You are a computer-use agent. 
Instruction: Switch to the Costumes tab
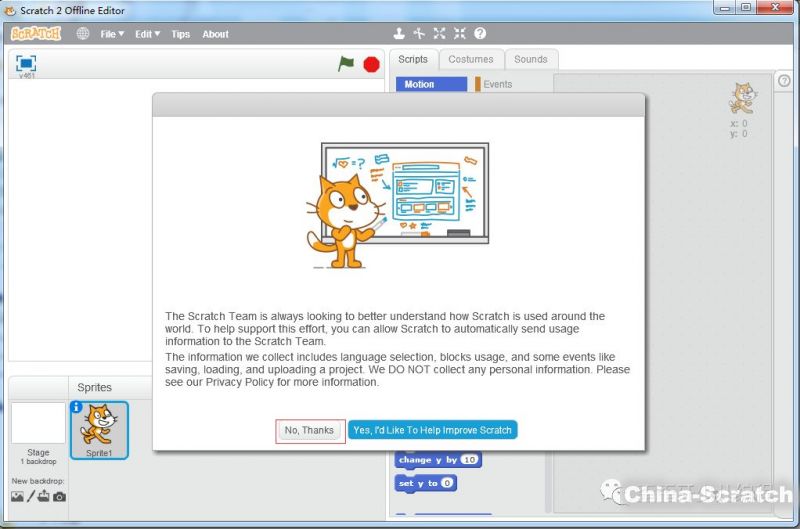pyautogui.click(x=470, y=59)
